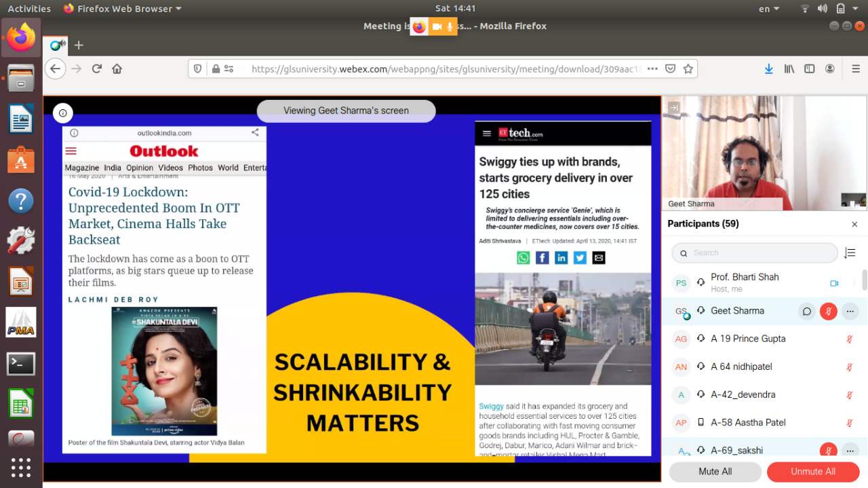Open Help from the dock
The image size is (868, 488).
[x=21, y=201]
